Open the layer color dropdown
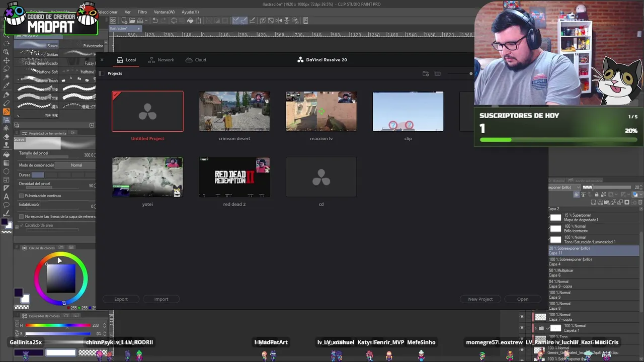Screen dimensions: 644x362 pyautogui.click(x=637, y=194)
